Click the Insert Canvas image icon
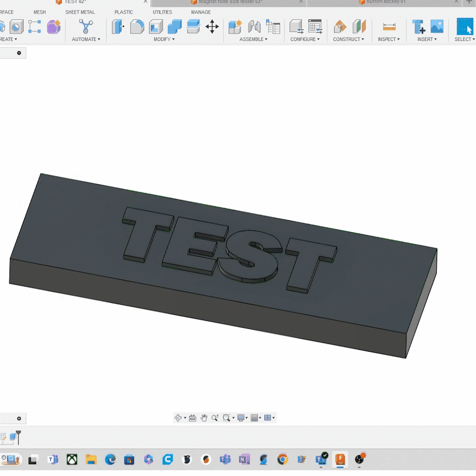 pos(437,27)
